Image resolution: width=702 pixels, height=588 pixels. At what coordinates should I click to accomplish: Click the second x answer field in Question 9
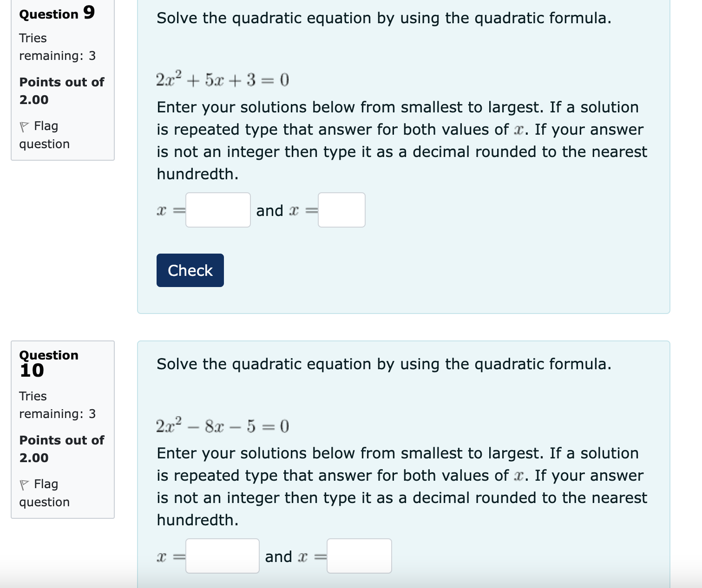(x=341, y=210)
